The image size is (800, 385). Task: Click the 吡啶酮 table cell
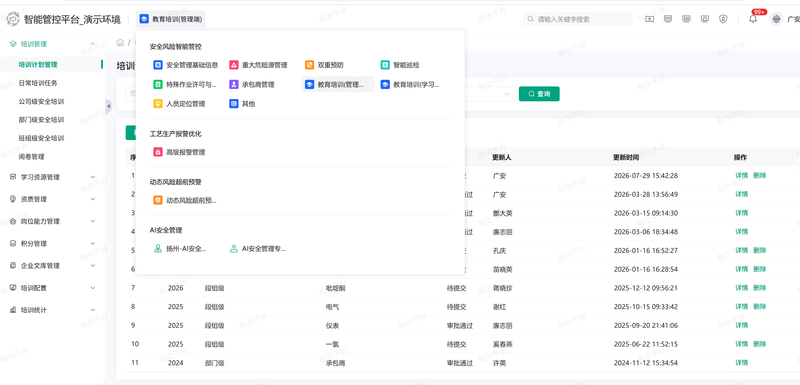[x=336, y=288]
